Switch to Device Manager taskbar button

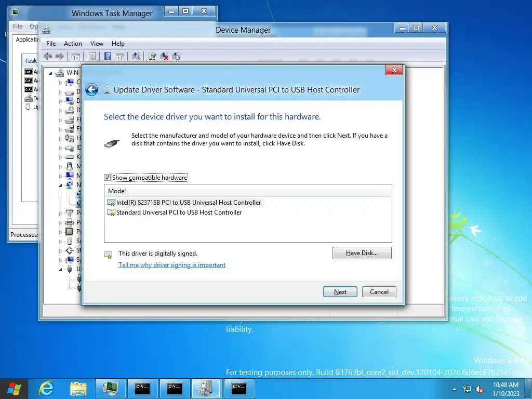pos(206,389)
